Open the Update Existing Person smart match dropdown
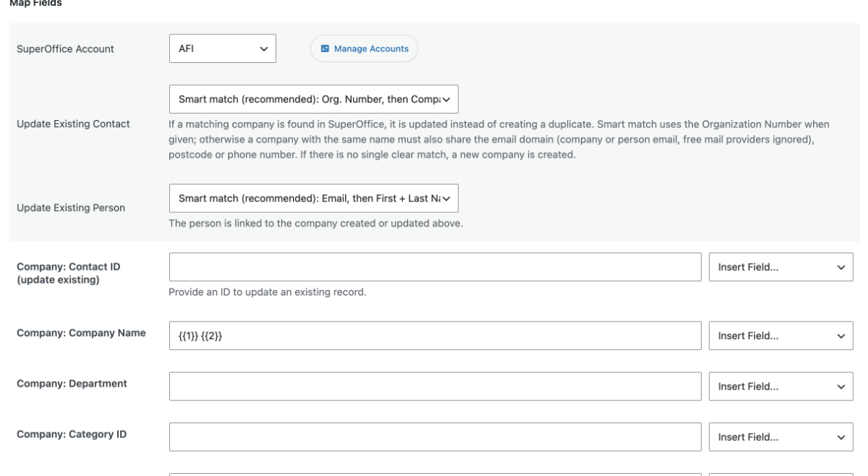 (314, 198)
